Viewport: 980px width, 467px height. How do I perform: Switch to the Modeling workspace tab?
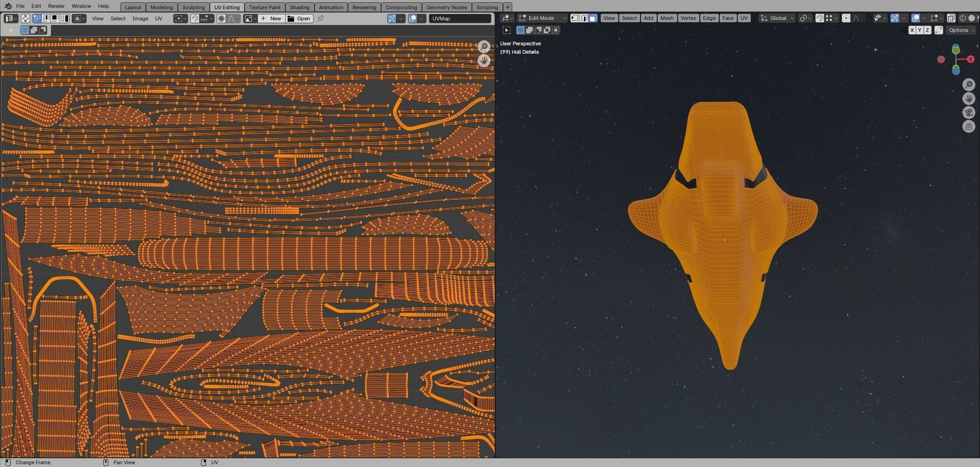coord(162,7)
